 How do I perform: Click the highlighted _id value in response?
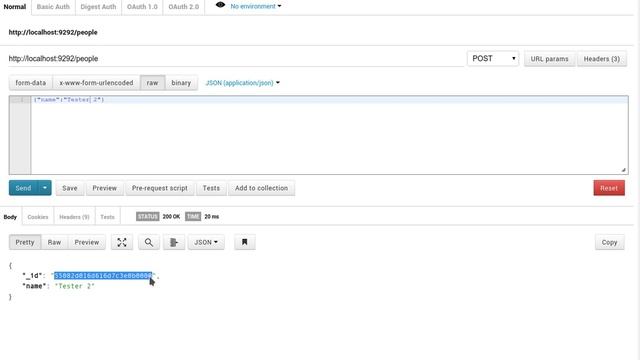[103, 276]
